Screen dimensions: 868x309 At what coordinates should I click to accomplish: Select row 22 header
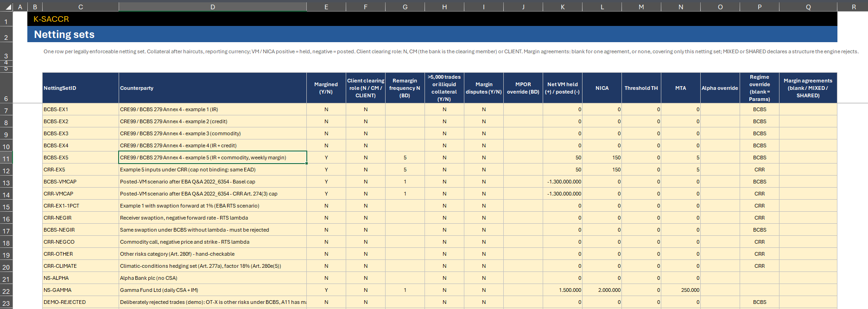[6, 291]
